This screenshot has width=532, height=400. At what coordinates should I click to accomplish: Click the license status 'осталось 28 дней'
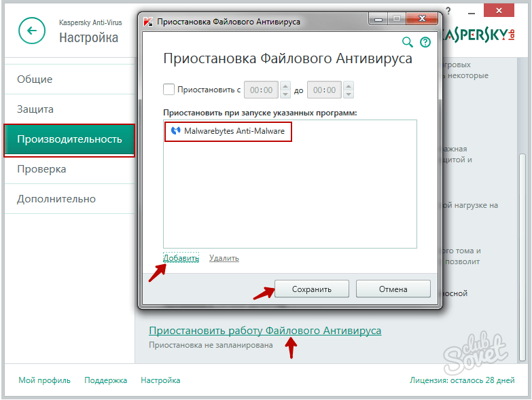[462, 380]
